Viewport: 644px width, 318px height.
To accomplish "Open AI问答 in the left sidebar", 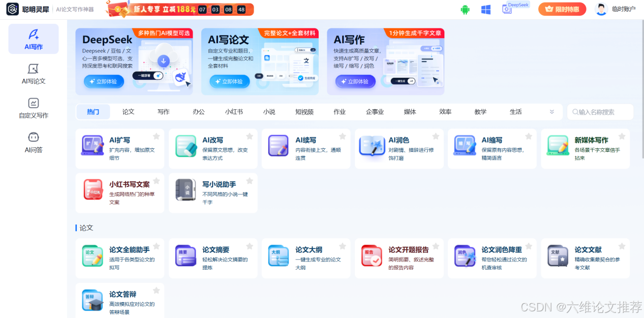I will (x=34, y=143).
